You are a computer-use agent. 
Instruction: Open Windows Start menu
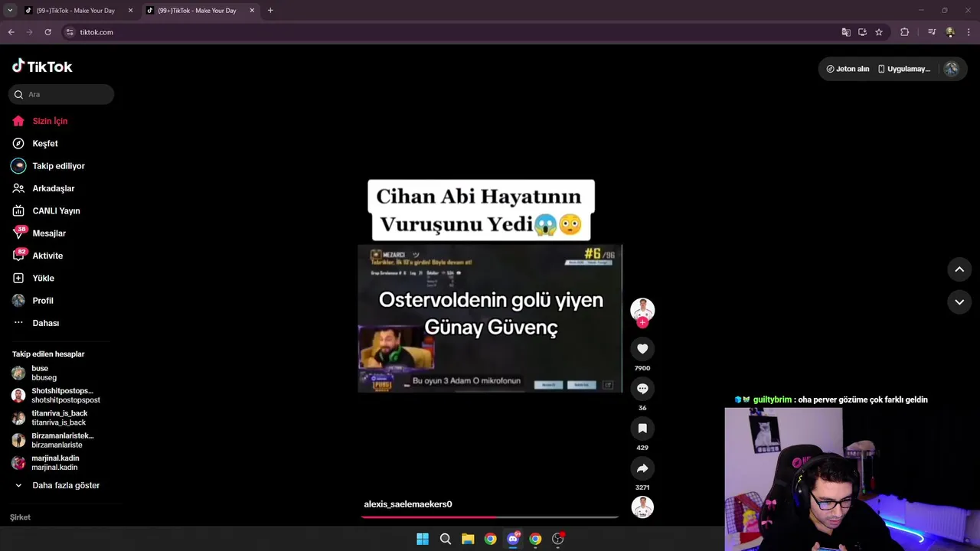pyautogui.click(x=423, y=539)
